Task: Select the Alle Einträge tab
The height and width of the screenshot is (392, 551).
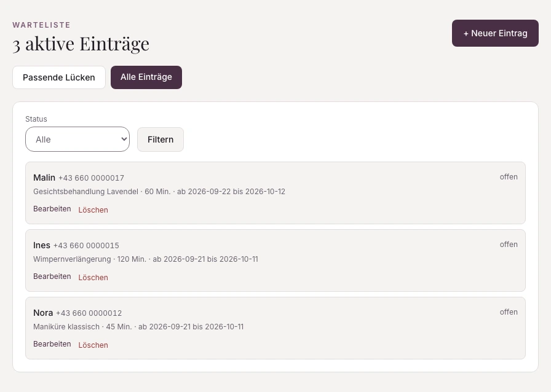Action: tap(146, 77)
